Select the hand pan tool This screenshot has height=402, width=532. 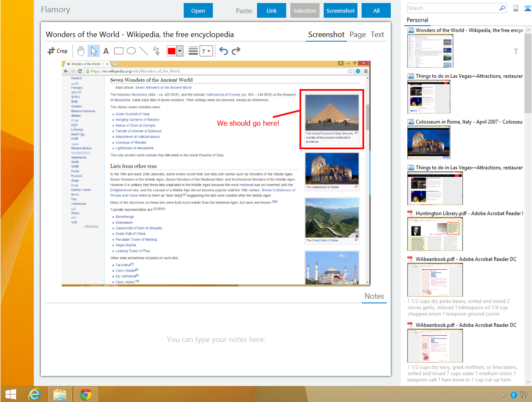click(x=81, y=51)
